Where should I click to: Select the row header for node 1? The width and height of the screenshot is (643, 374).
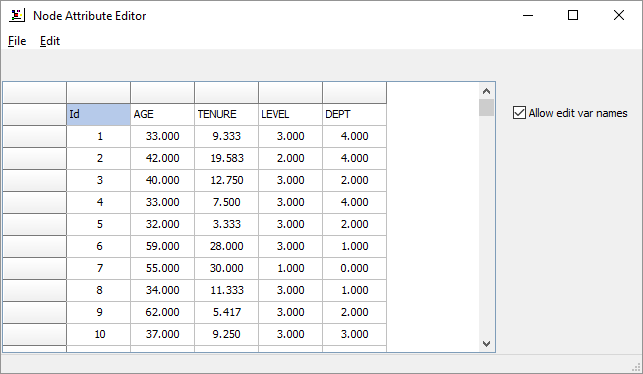pos(34,137)
